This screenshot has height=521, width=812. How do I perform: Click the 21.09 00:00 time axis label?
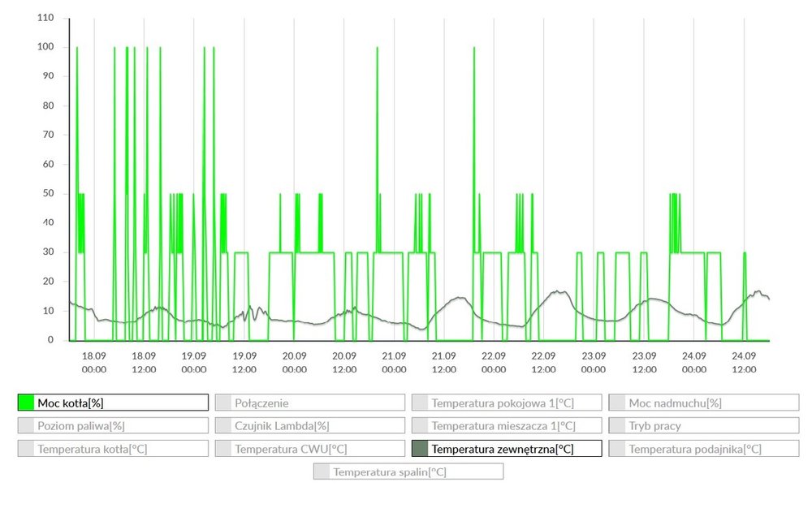(x=394, y=362)
